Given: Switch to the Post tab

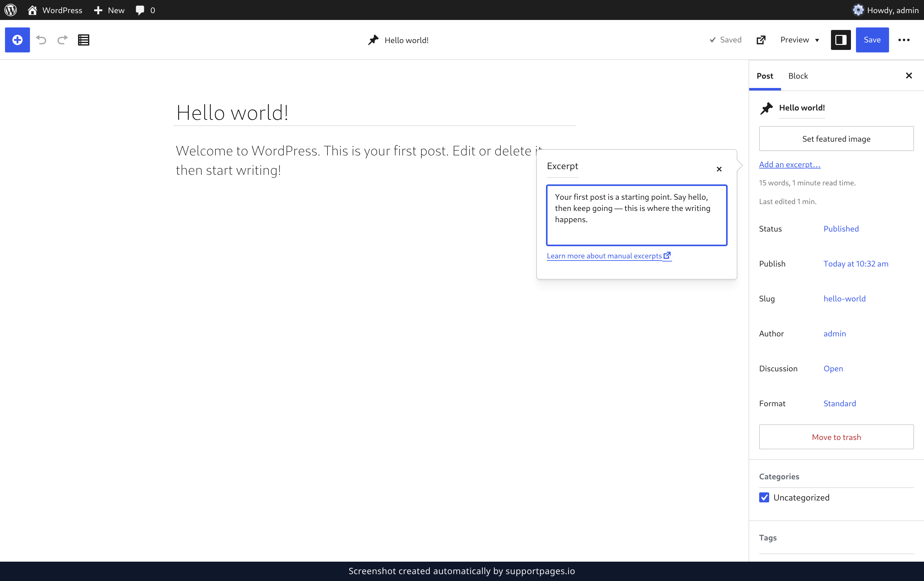Looking at the screenshot, I should point(765,76).
